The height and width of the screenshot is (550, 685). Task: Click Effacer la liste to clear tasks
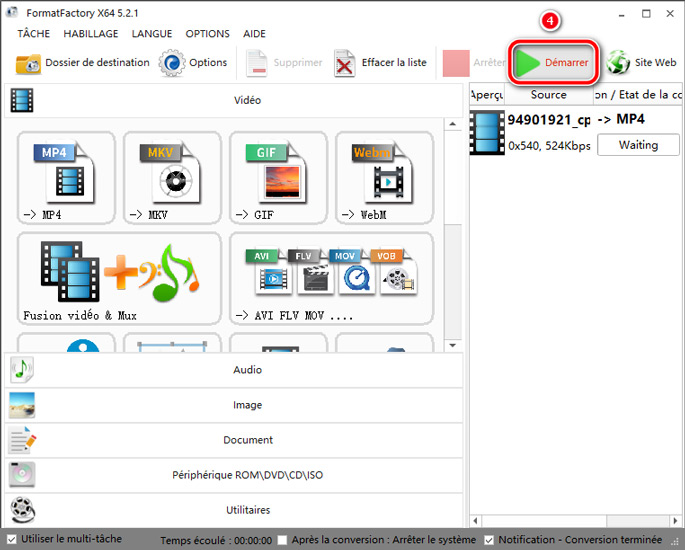coord(380,63)
